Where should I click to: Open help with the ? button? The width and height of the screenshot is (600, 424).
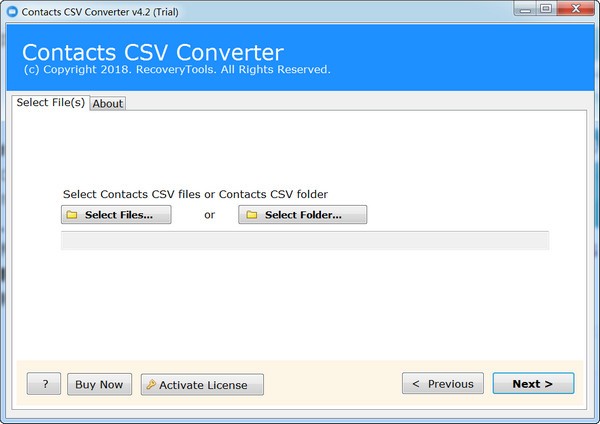tap(45, 384)
